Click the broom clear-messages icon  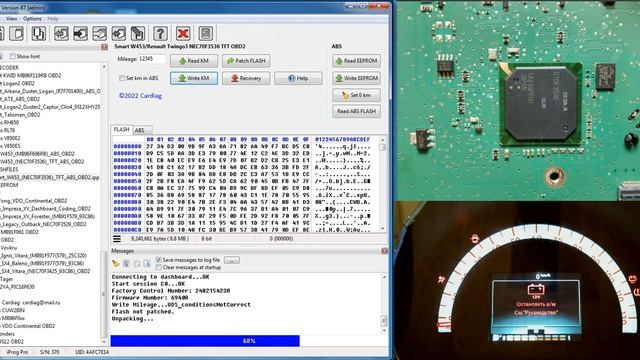coord(116,264)
